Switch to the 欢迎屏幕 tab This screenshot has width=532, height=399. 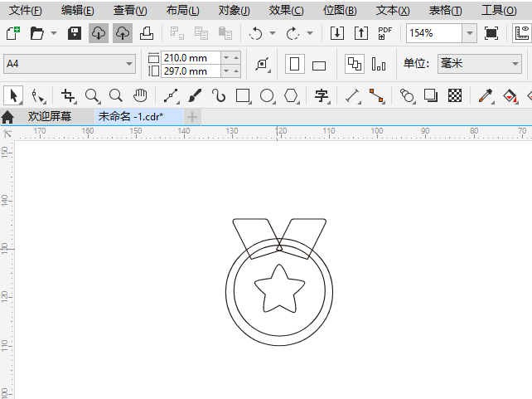click(x=50, y=116)
